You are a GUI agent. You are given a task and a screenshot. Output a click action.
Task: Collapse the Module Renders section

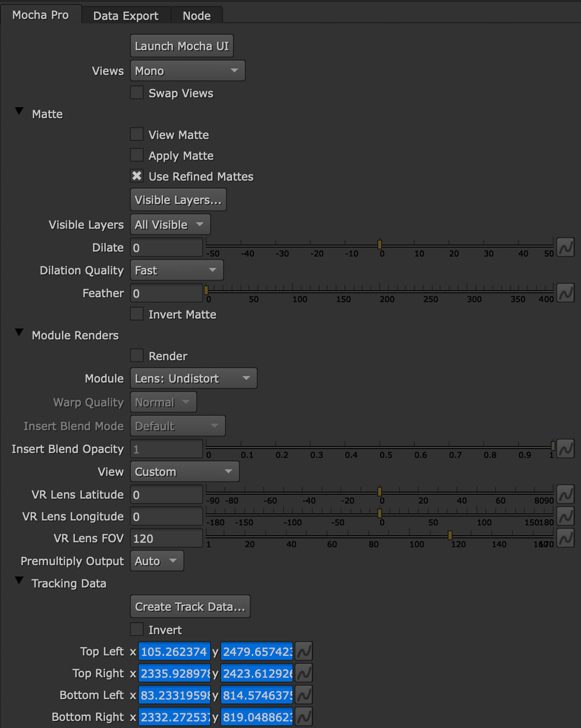[20, 333]
